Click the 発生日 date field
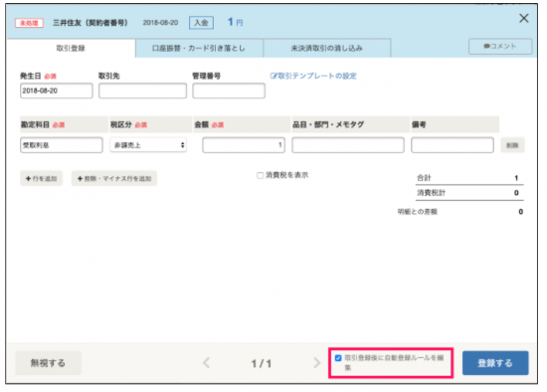The width and height of the screenshot is (547, 392). coord(57,91)
